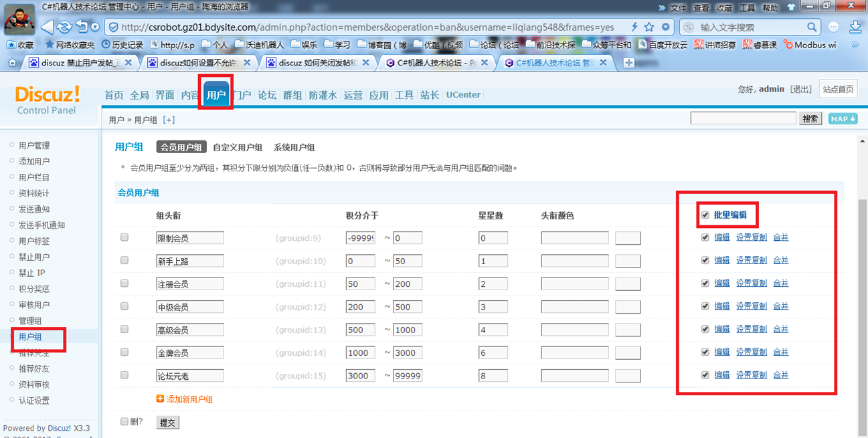The image size is (868, 438).
Task: Click the [+] expander next to 用户组 breadcrumb
Action: [x=169, y=120]
